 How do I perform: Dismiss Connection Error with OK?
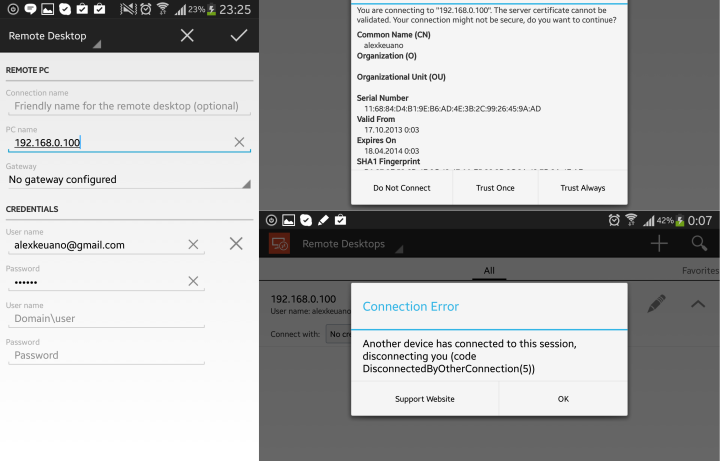pyautogui.click(x=563, y=399)
